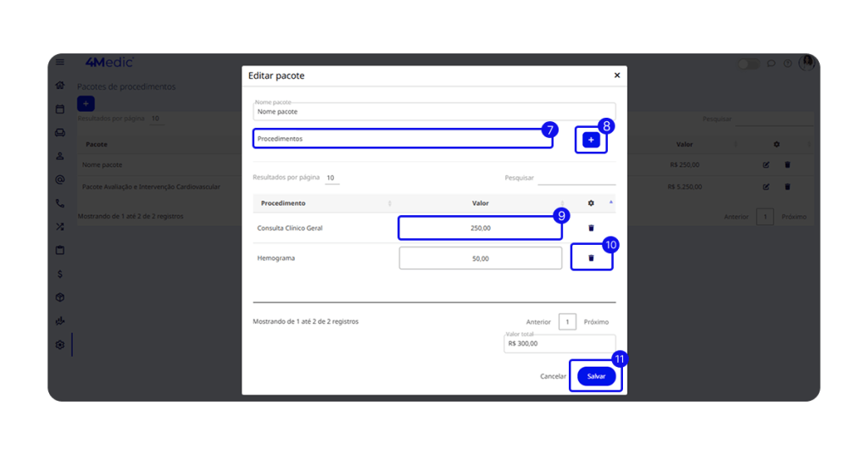Go to Próximo page in the modal
Image resolution: width=868 pixels, height=455 pixels.
[596, 322]
